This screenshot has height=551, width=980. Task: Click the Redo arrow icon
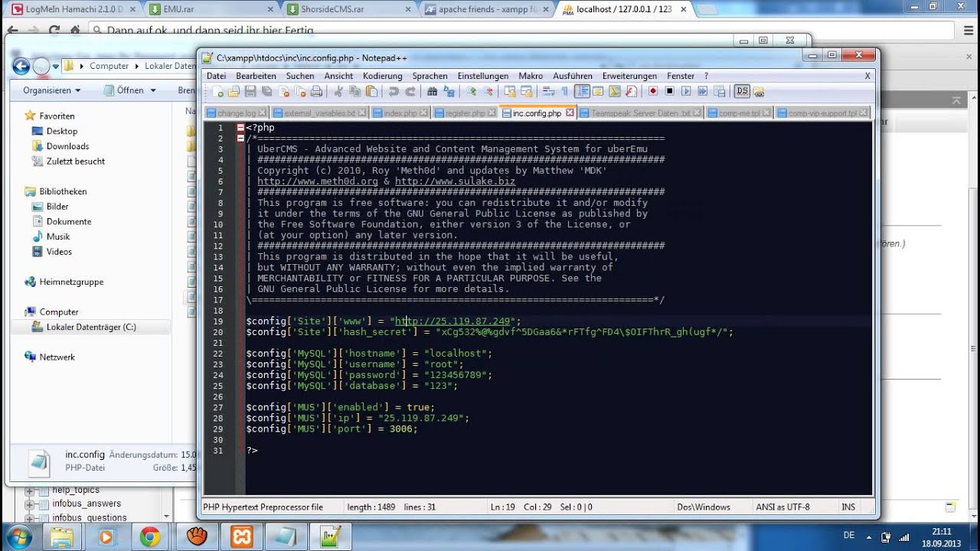point(410,91)
